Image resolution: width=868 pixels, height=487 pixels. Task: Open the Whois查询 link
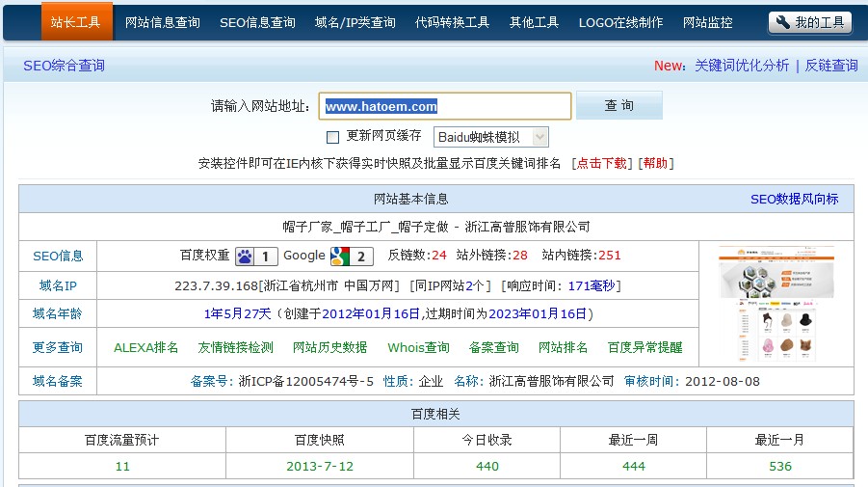coord(418,347)
